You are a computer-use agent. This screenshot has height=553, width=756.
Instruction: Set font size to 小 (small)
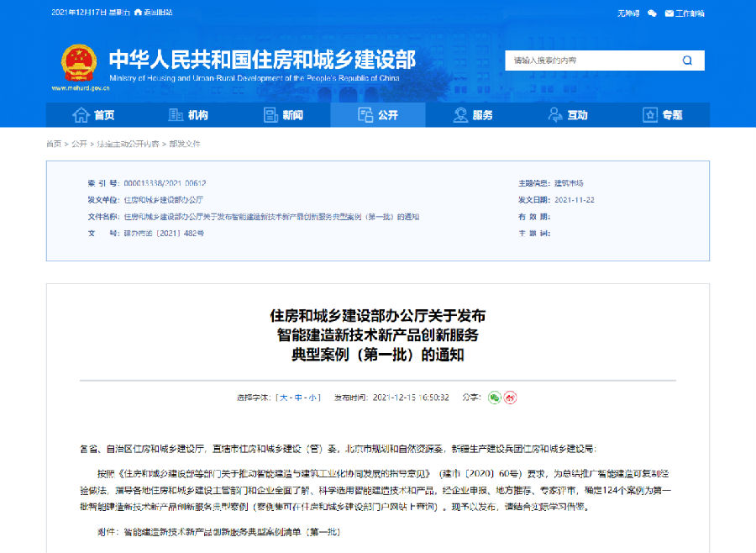coord(312,398)
